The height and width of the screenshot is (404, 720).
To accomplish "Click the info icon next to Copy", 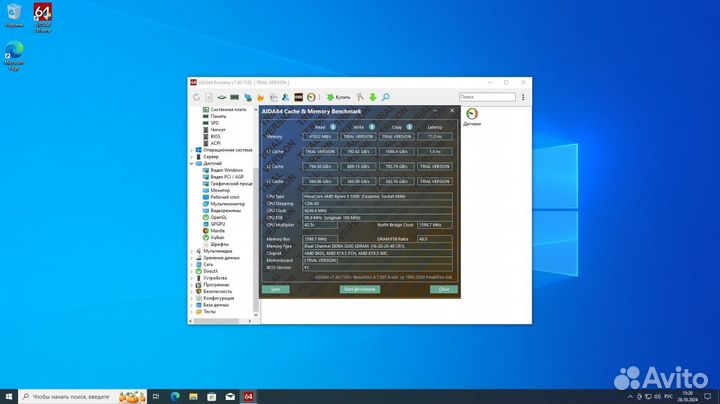I will point(409,127).
